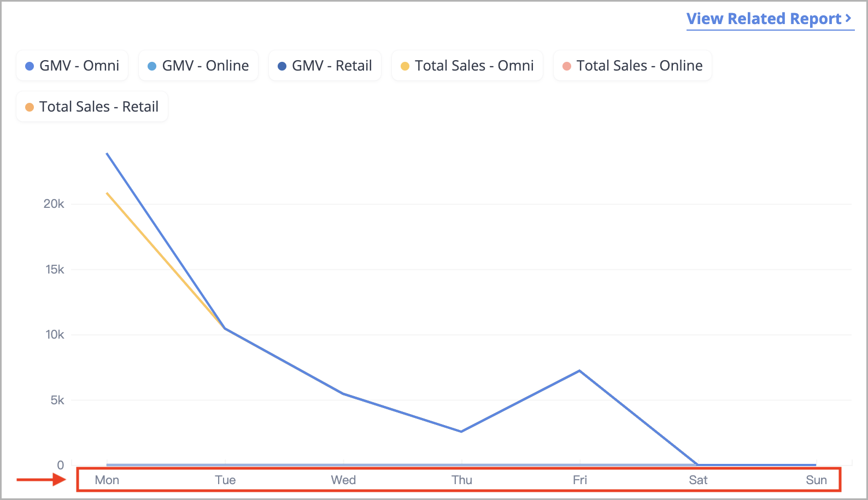
Task: Click the Tue label on the x-axis
Action: pos(225,480)
